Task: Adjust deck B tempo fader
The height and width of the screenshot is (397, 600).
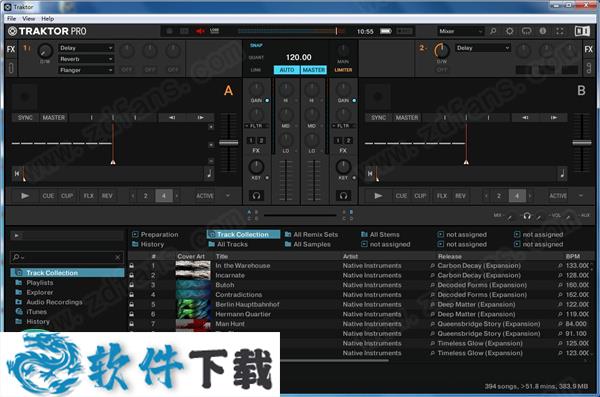Action: click(x=582, y=142)
